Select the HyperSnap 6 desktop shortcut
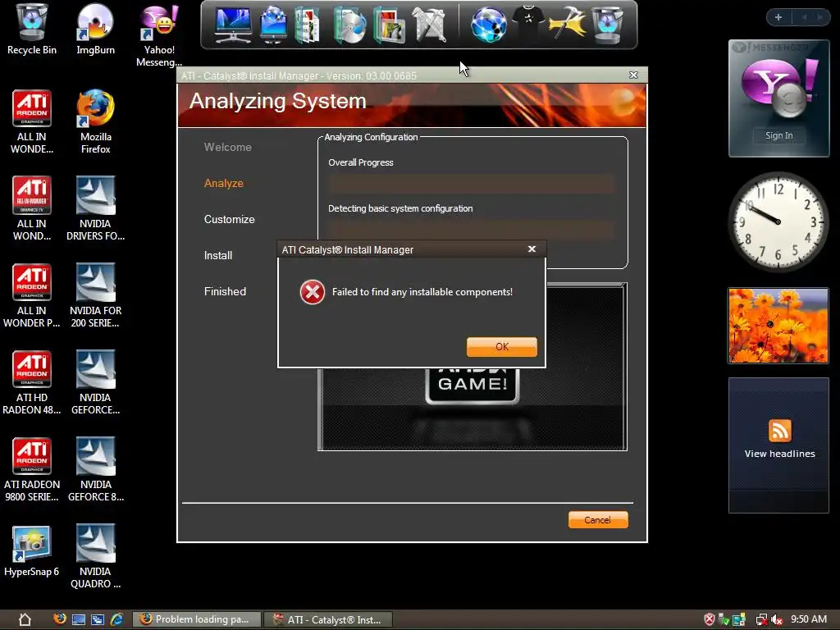Image resolution: width=840 pixels, height=630 pixels. point(32,552)
